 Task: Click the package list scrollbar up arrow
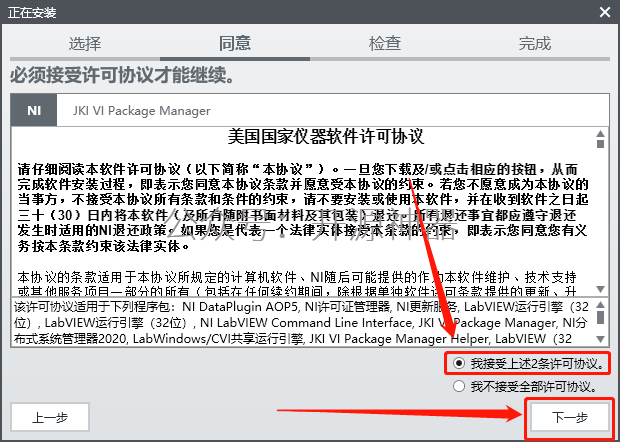coord(600,304)
